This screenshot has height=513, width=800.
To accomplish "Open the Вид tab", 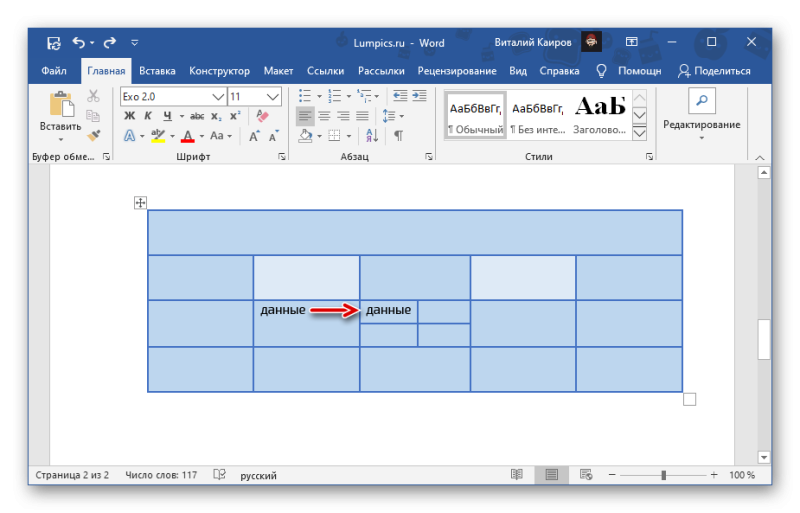I will [x=518, y=71].
